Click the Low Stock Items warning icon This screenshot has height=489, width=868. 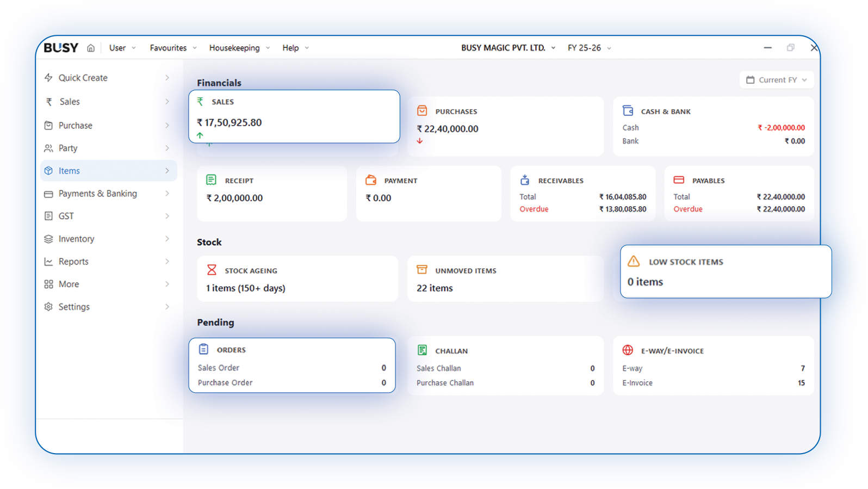(634, 261)
